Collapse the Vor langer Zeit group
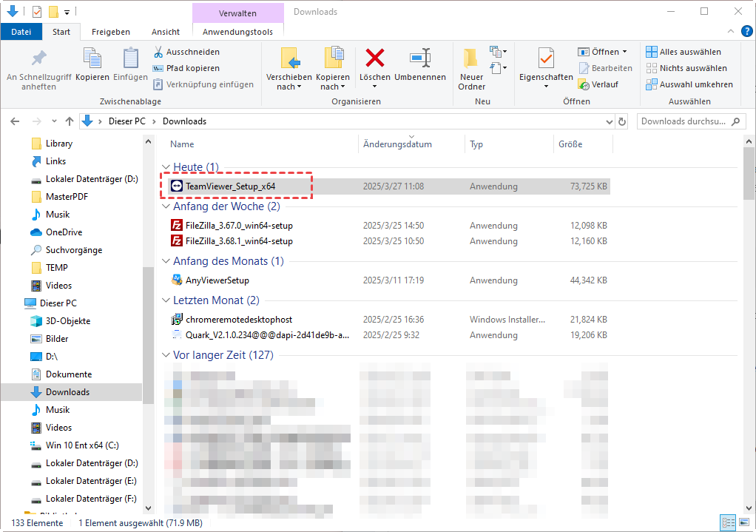 point(166,355)
